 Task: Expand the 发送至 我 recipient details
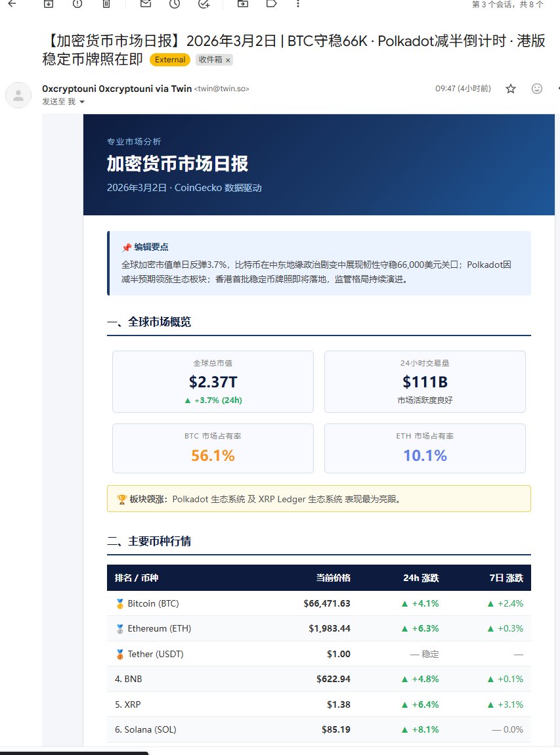click(x=63, y=102)
